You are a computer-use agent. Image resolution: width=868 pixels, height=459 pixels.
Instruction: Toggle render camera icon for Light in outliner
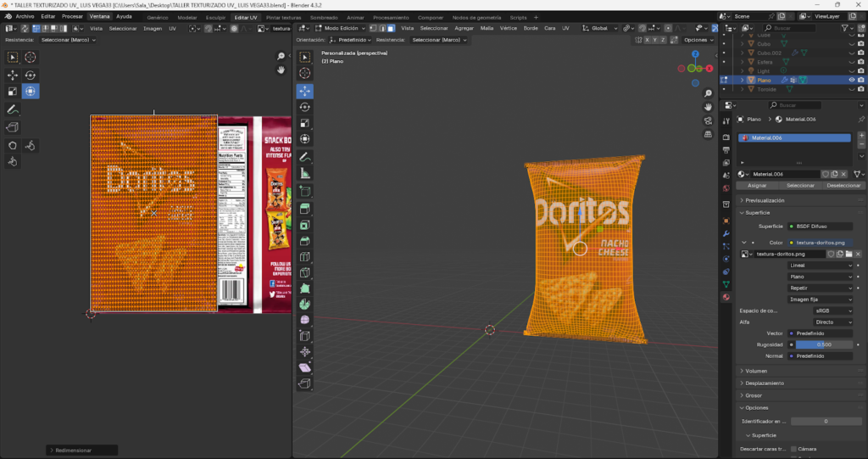pos(861,71)
